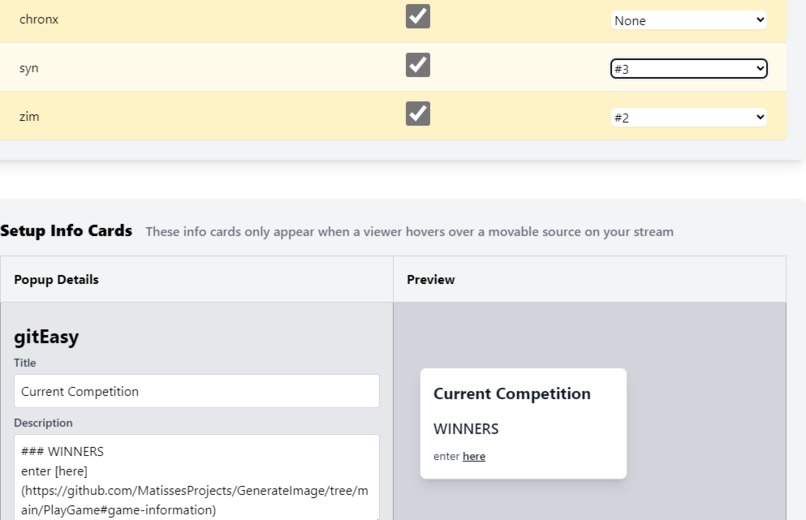This screenshot has height=520, width=806.
Task: Follow the 'here' link in the preview card
Action: (473, 456)
